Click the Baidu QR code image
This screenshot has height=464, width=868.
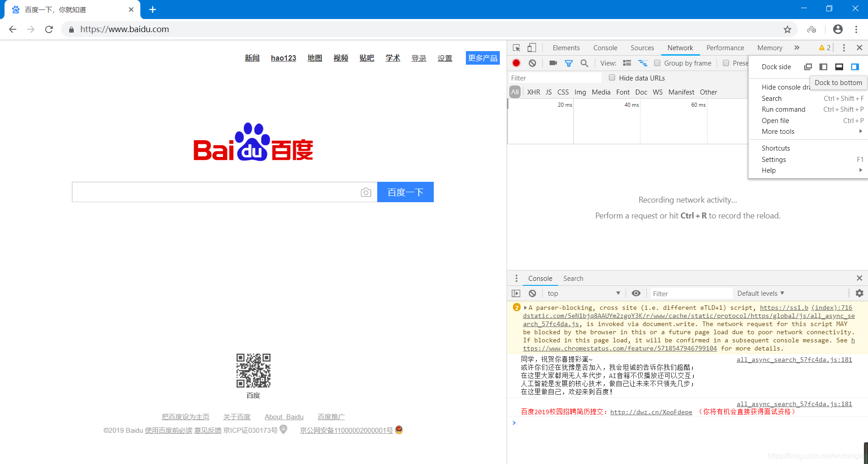click(x=253, y=370)
